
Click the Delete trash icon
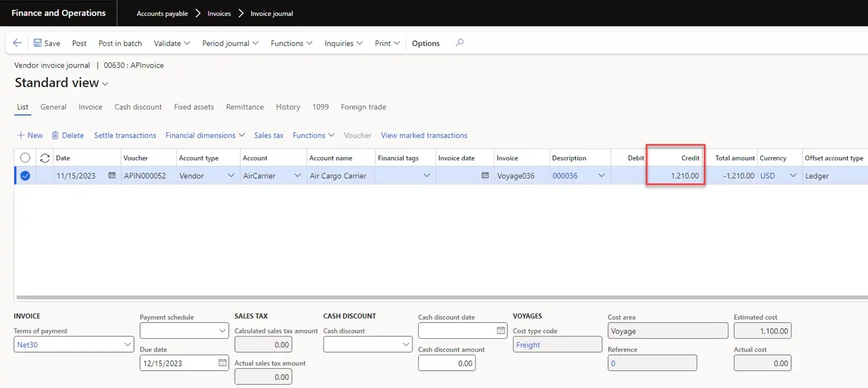point(55,135)
